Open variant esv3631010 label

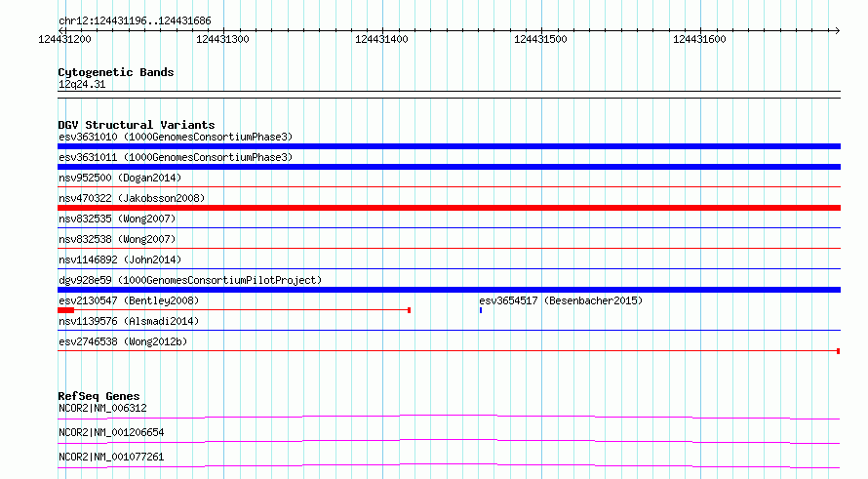tap(176, 137)
